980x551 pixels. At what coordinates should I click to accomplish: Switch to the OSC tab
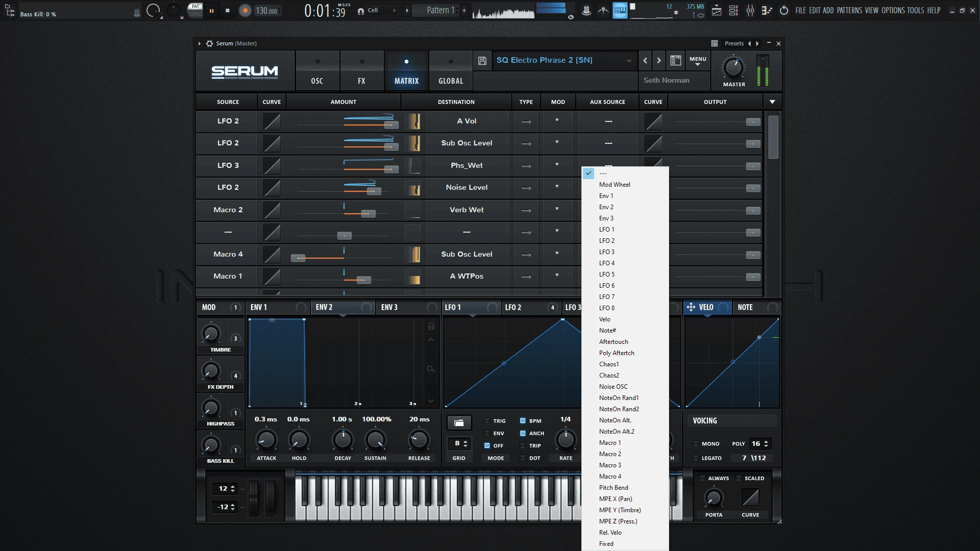coord(317,71)
